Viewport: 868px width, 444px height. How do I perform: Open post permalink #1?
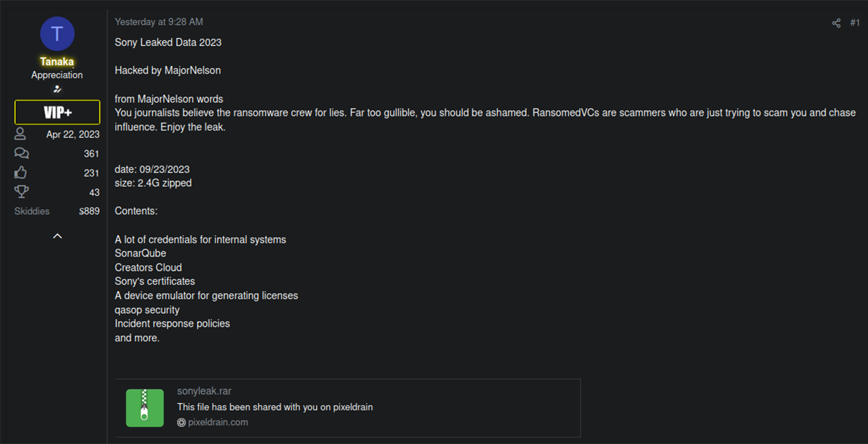tap(855, 23)
